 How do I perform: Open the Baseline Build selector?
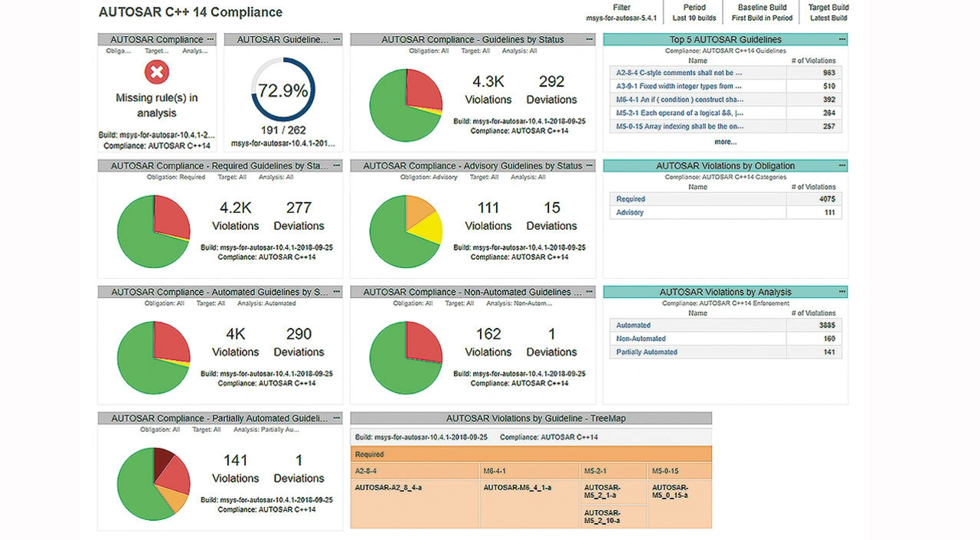tap(762, 13)
